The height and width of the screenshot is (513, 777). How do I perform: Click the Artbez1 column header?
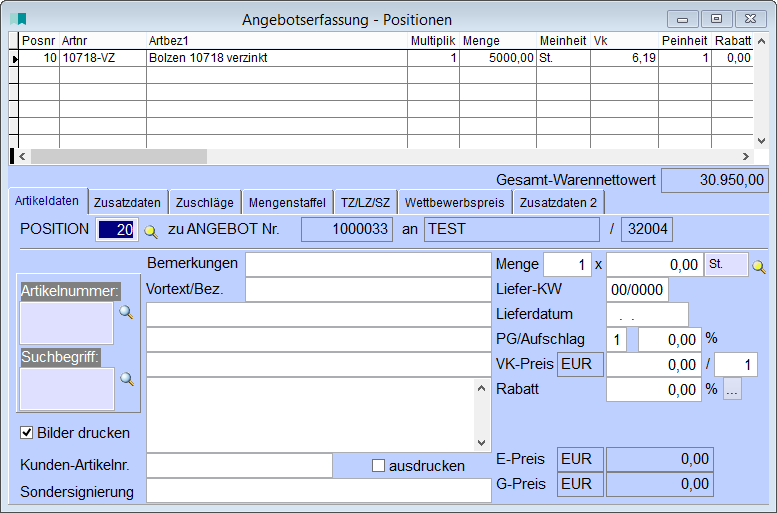point(277,41)
